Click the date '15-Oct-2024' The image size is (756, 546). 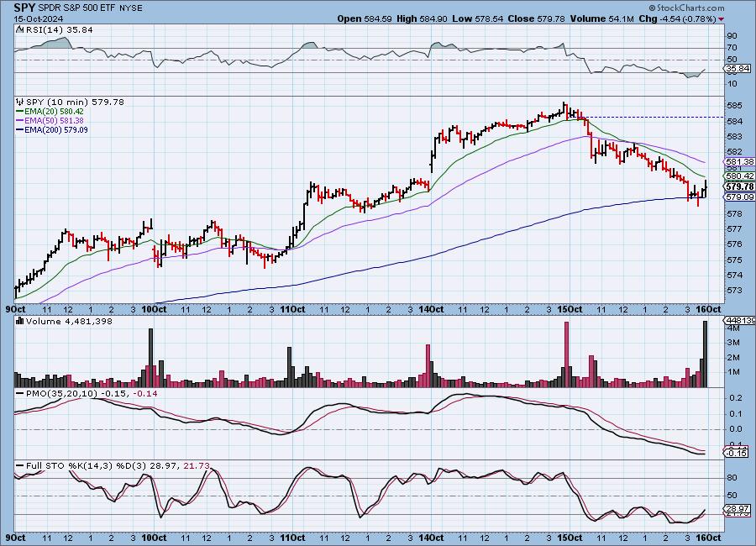click(x=38, y=18)
